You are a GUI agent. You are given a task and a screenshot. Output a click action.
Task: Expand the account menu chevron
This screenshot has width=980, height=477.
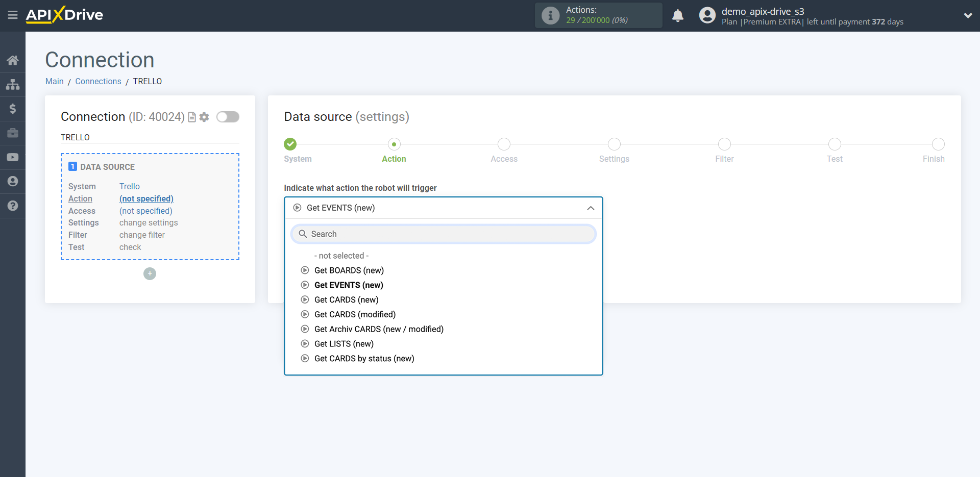point(968,15)
